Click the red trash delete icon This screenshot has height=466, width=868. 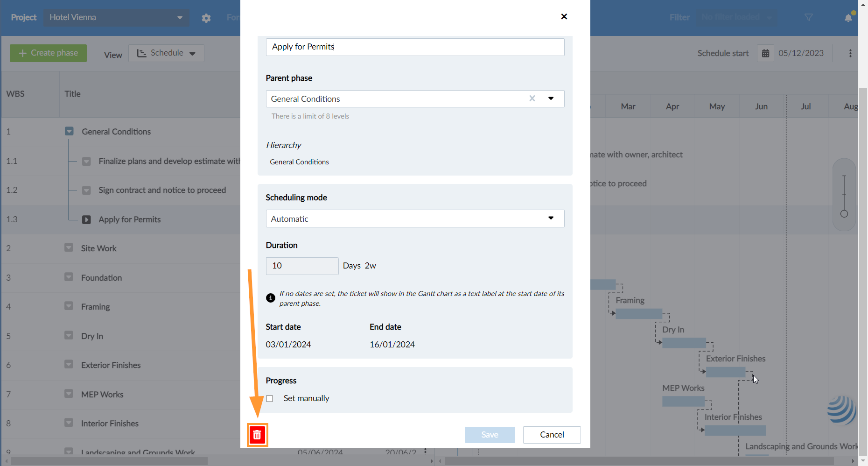(257, 435)
